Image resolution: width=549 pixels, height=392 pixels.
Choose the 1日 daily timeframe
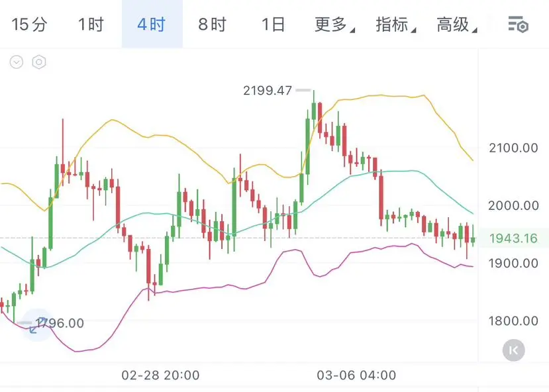273,25
